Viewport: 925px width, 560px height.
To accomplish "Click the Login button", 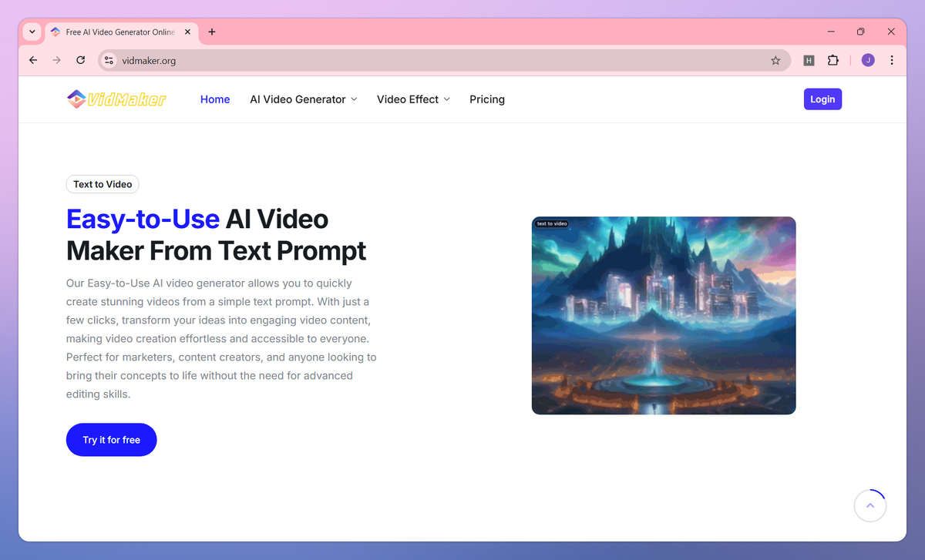I will pyautogui.click(x=822, y=99).
